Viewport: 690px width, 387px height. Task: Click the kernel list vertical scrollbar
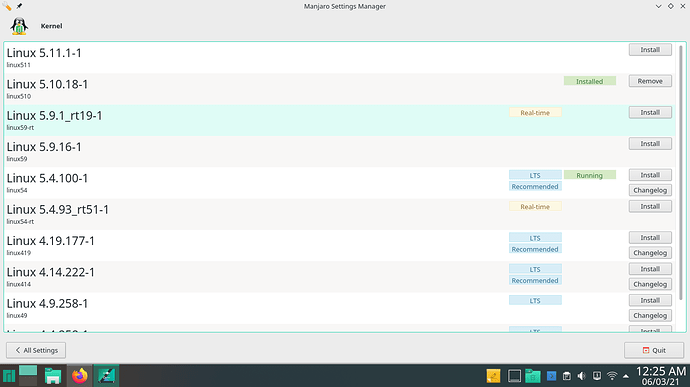tap(681, 173)
